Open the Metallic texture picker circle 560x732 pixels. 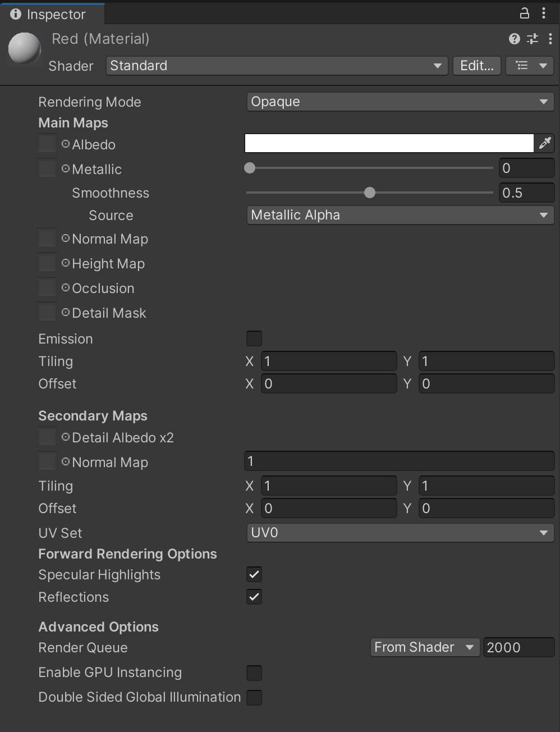click(x=66, y=169)
